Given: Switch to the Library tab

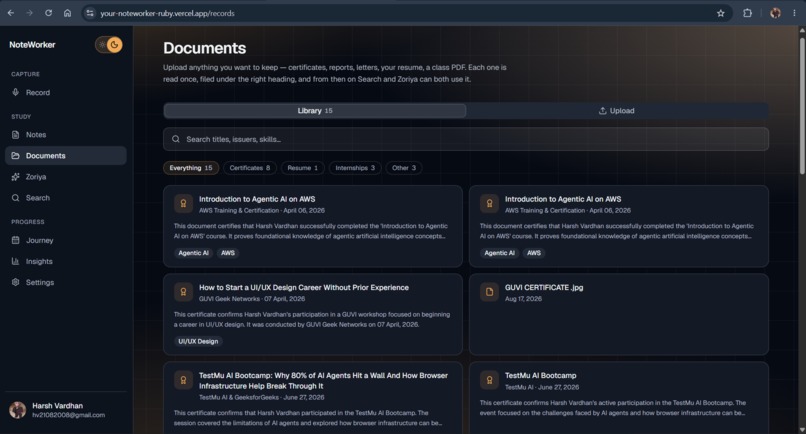Looking at the screenshot, I should [x=315, y=111].
